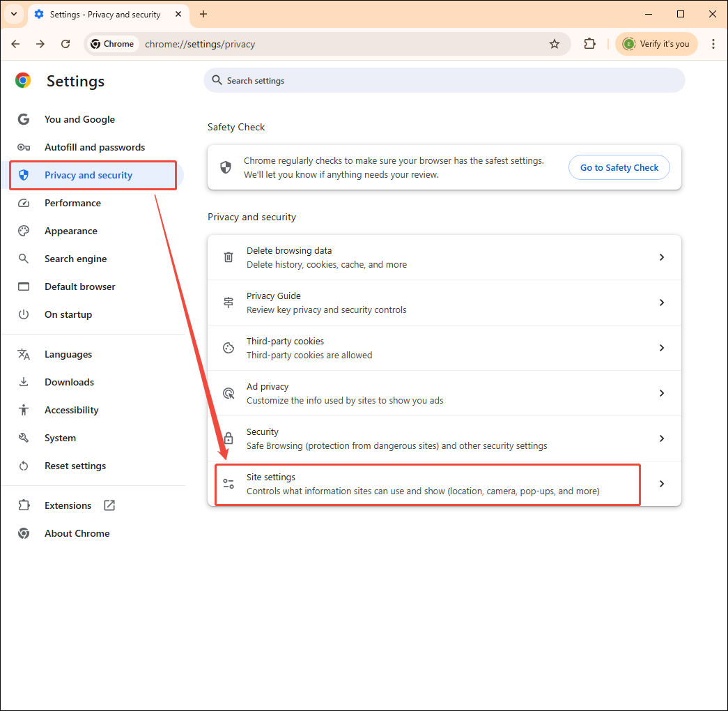
Task: Open the Chrome three-dot menu
Action: (713, 43)
